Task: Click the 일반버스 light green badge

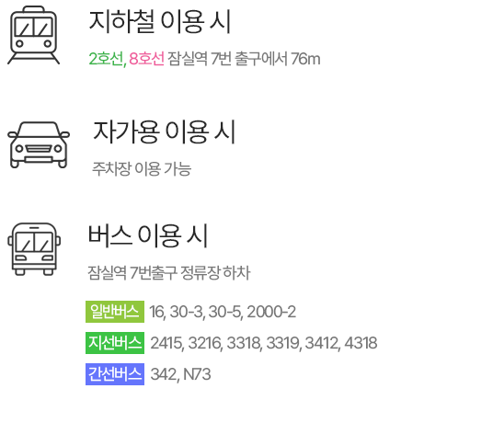Action: [x=115, y=312]
